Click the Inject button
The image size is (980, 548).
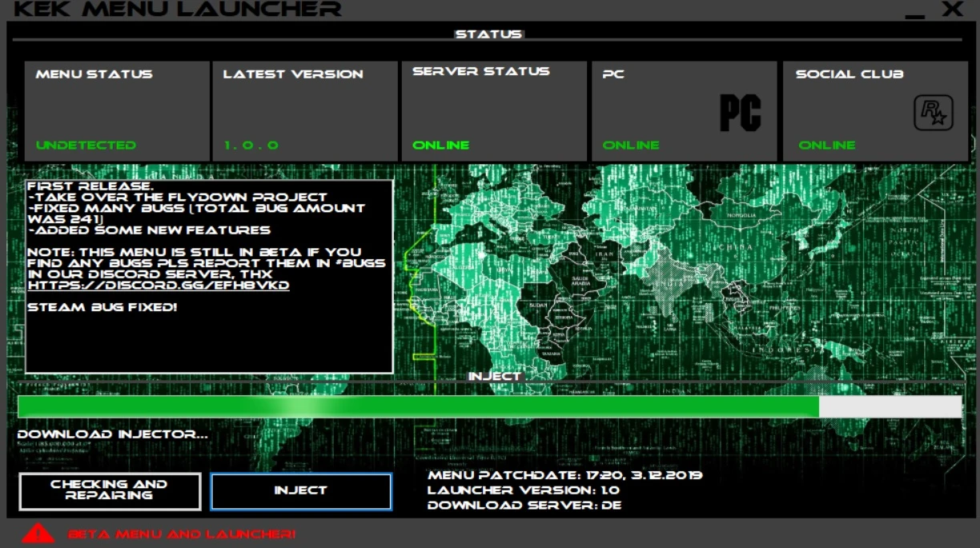[x=301, y=491]
